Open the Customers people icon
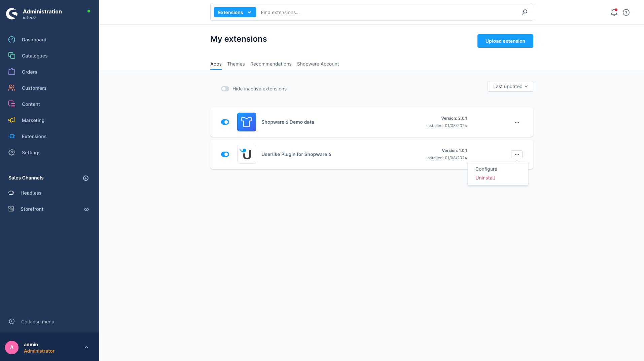 point(12,88)
